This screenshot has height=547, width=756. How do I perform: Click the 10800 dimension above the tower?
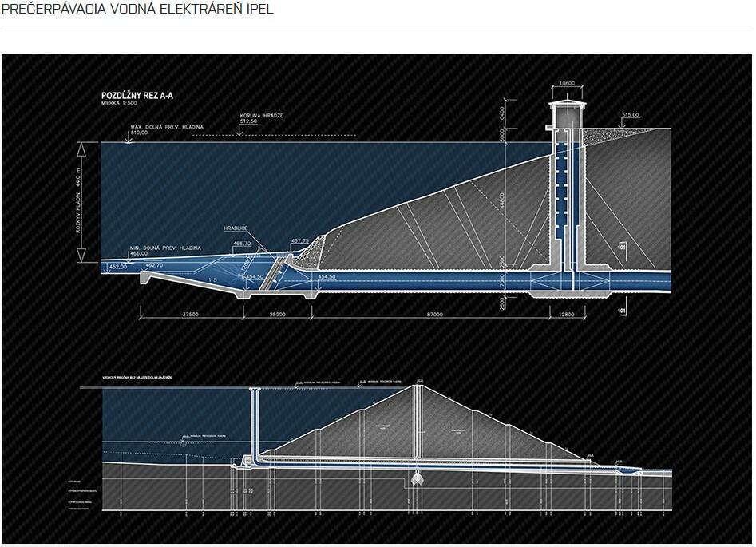coord(568,82)
